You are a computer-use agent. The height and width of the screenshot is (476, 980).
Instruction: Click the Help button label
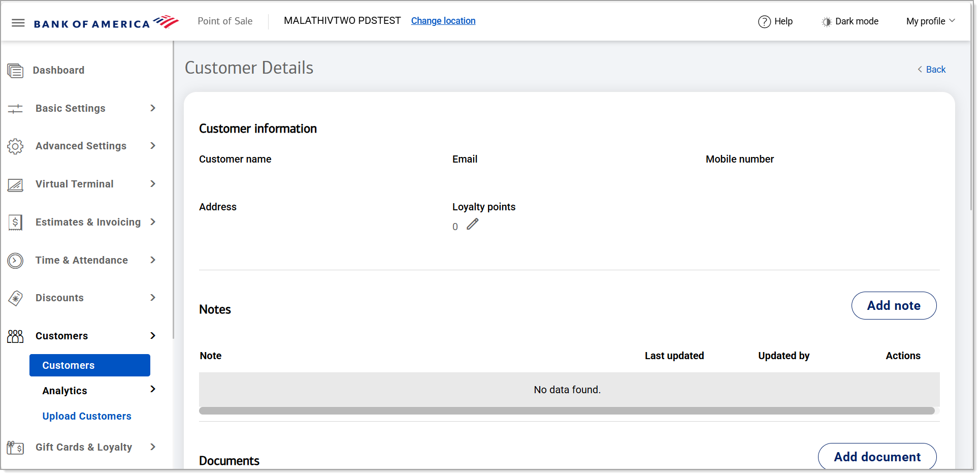783,21
